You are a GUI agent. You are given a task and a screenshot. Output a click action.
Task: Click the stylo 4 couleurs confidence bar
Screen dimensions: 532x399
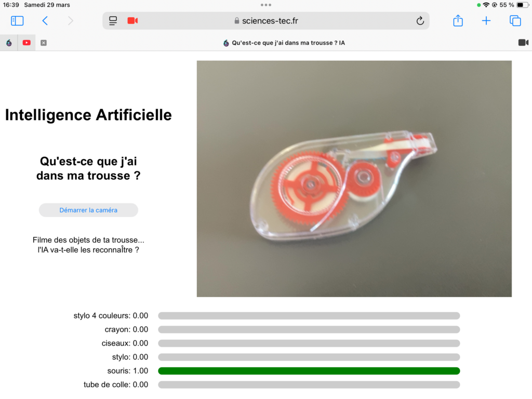coord(309,316)
